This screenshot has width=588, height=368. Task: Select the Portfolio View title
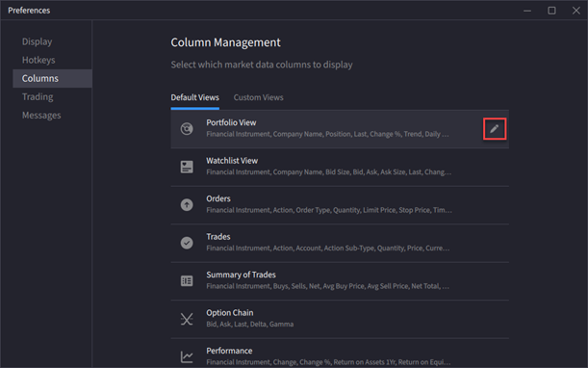pos(231,122)
